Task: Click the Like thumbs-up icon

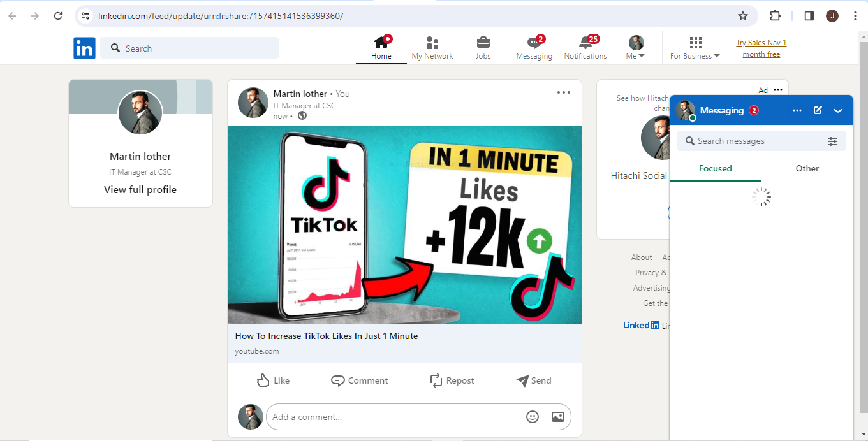Action: tap(263, 380)
